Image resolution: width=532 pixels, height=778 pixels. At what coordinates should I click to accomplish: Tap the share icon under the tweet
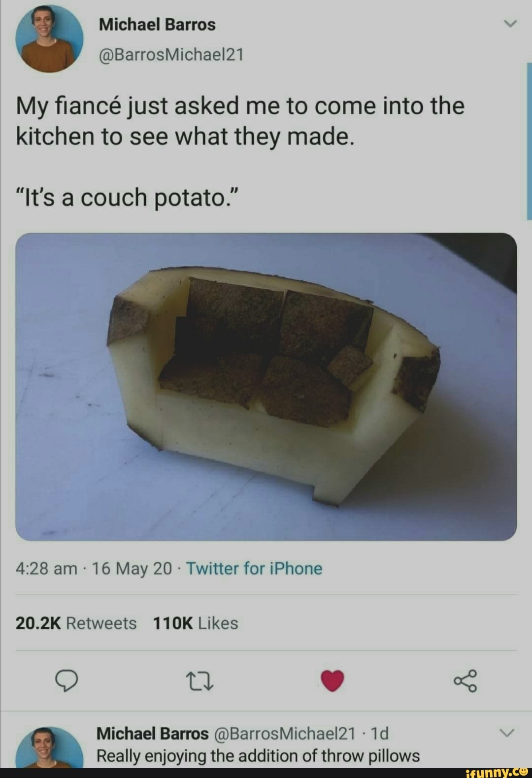[x=465, y=680]
